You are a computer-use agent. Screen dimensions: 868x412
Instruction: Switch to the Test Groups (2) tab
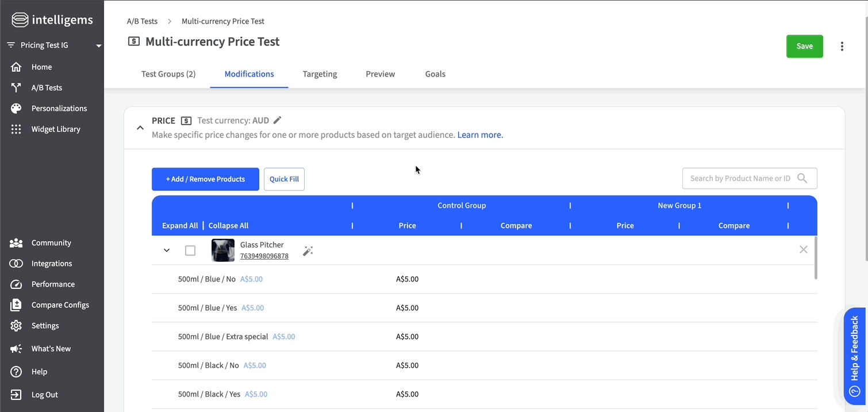point(168,74)
